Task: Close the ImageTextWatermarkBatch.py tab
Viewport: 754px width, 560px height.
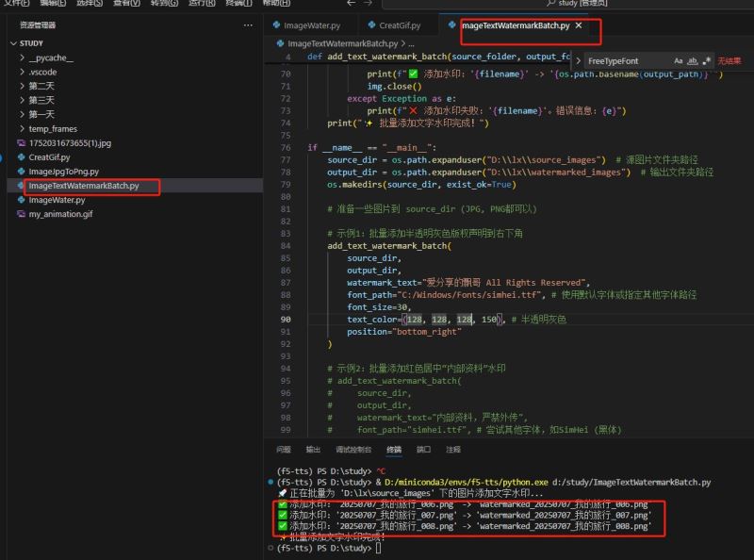Action: [579, 25]
